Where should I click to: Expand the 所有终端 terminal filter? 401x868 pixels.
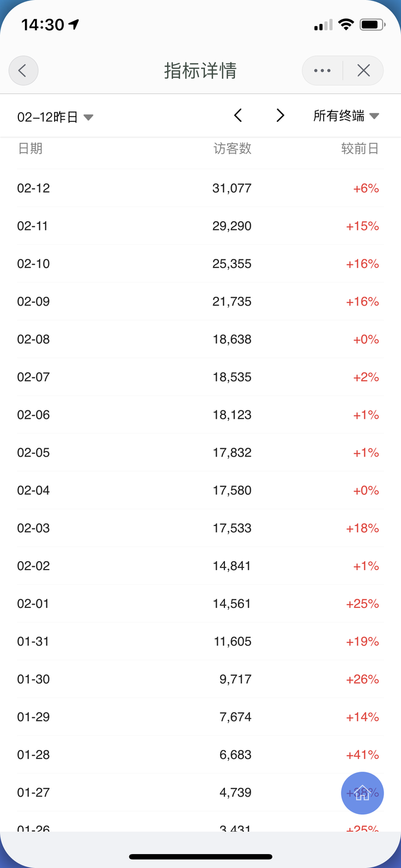[346, 116]
